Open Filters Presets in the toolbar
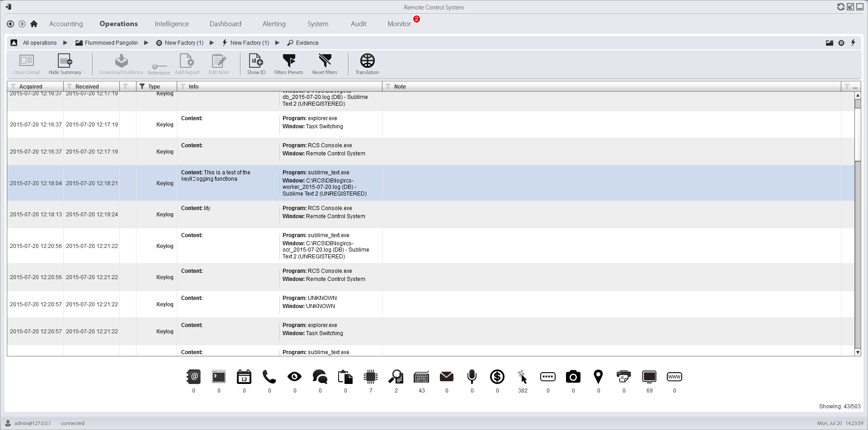868x430 pixels. pyautogui.click(x=288, y=64)
